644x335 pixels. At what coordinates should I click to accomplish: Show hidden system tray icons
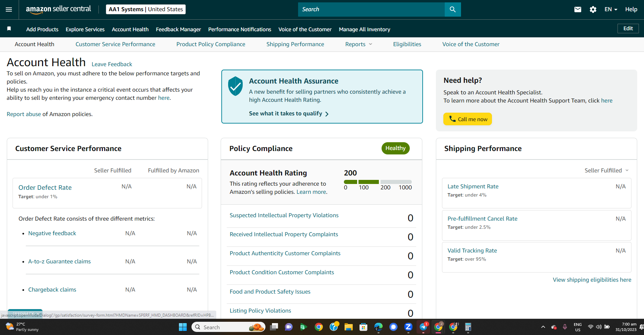click(543, 327)
